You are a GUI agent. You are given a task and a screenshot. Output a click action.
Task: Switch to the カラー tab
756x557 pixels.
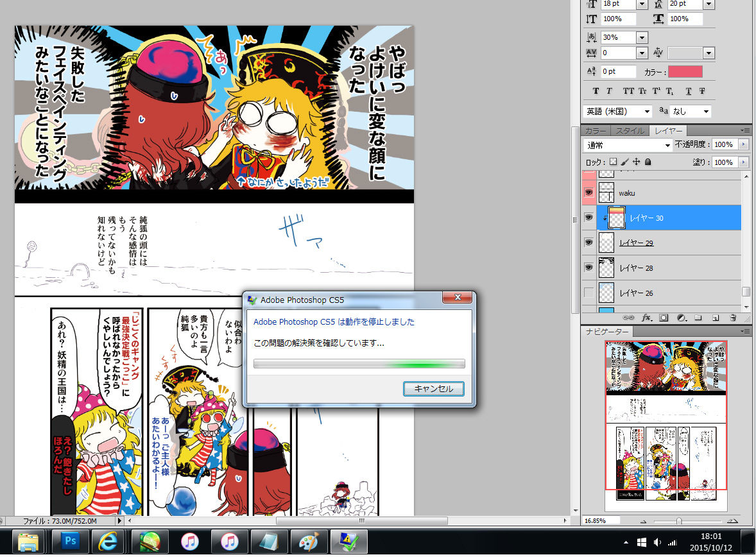pos(596,131)
